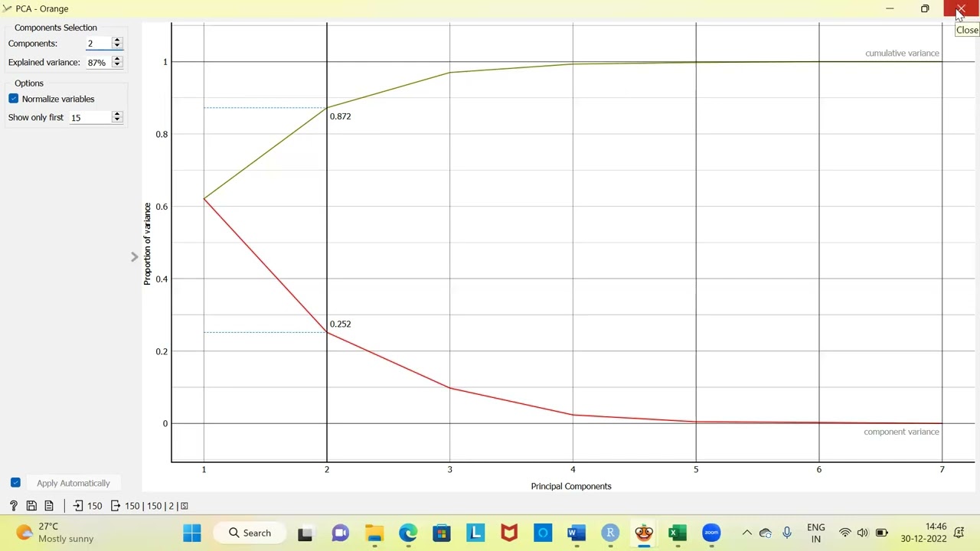Open the Wi-Fi network tray icon
This screenshot has width=980, height=551.
tap(844, 533)
